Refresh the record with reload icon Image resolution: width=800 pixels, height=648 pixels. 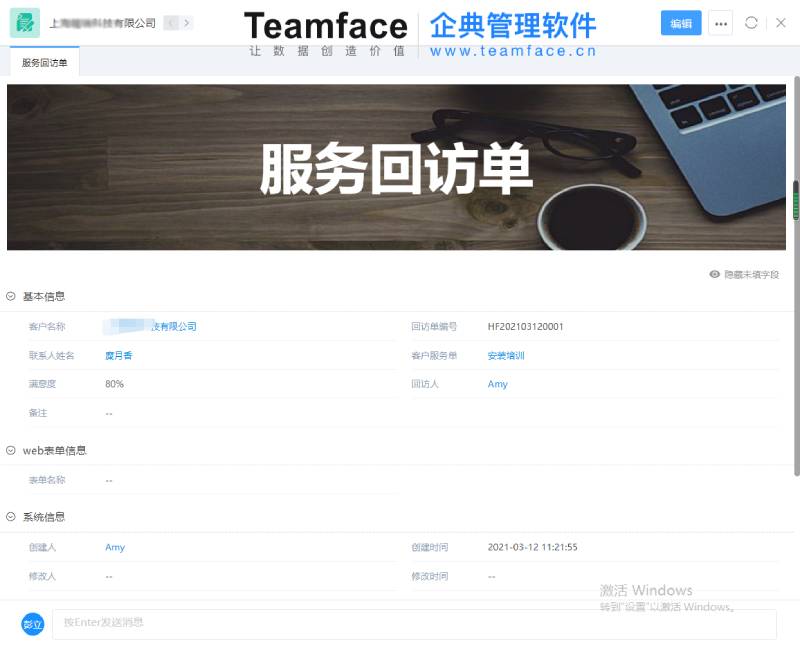(x=751, y=23)
